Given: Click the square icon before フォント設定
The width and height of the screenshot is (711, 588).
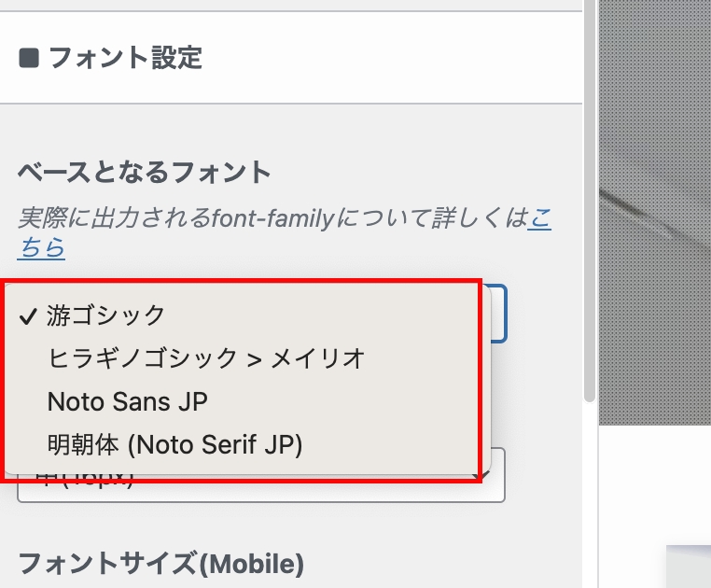Looking at the screenshot, I should [29, 59].
